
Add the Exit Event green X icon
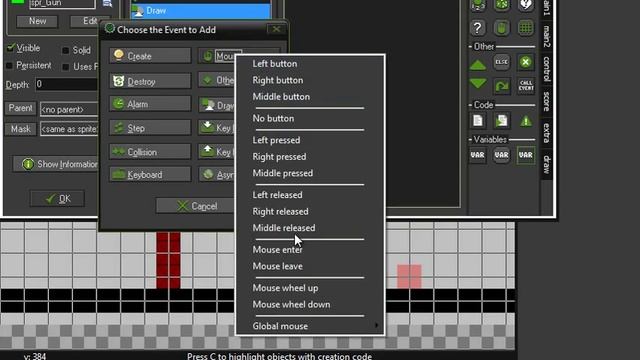526,62
